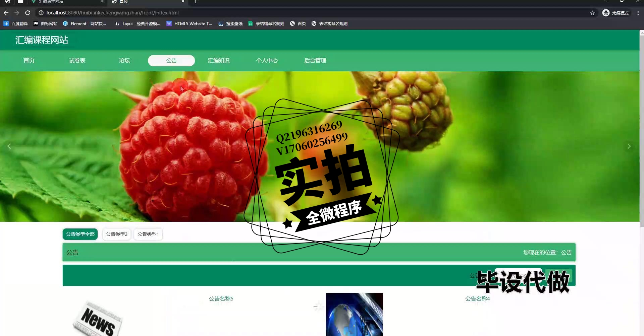Open the HTML5 Website T... bookmark

[189, 23]
